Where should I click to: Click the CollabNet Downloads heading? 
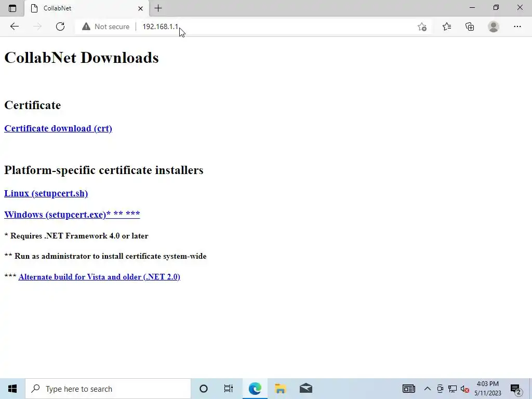click(82, 58)
